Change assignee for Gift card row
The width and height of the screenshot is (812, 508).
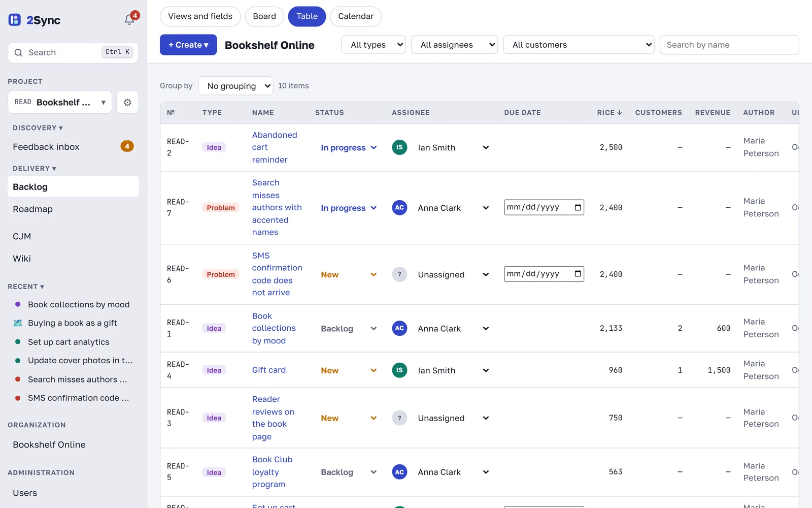453,370
